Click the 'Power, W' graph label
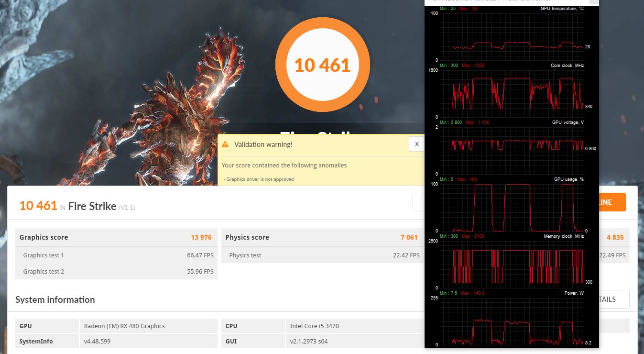 pyautogui.click(x=574, y=293)
